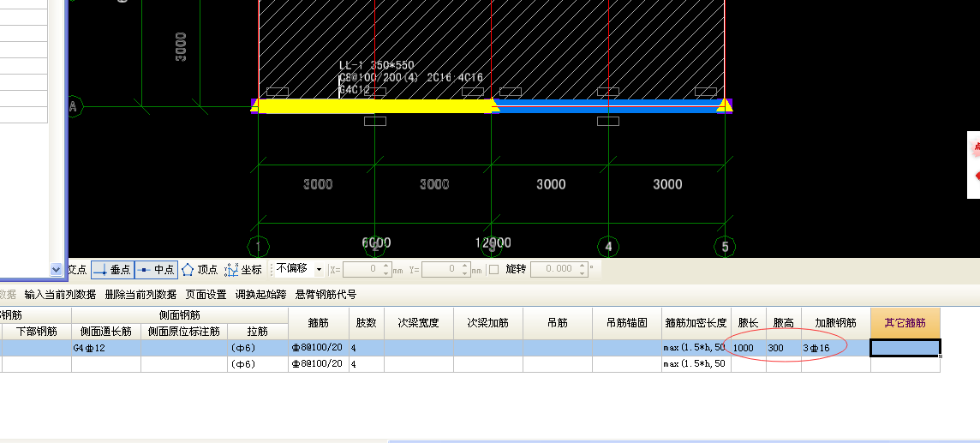Image resolution: width=980 pixels, height=443 pixels.
Task: Select the 其它箍筋 column header
Action: [x=905, y=323]
